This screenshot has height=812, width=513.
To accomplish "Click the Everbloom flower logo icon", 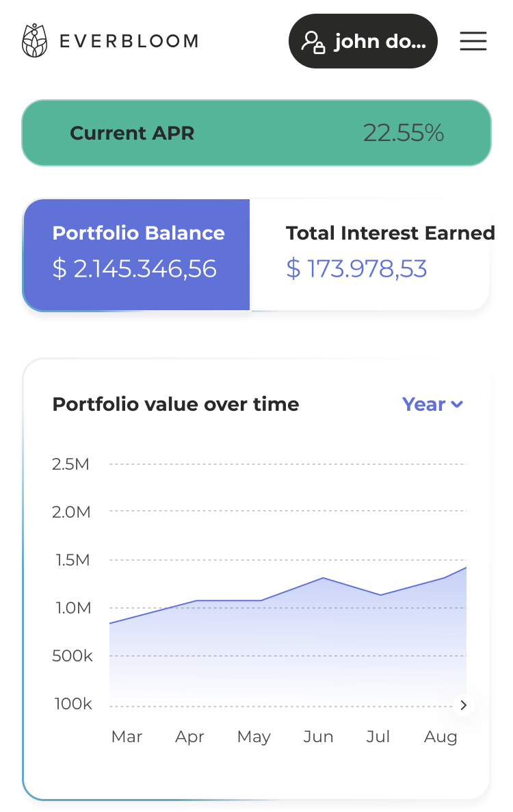I will click(x=34, y=41).
